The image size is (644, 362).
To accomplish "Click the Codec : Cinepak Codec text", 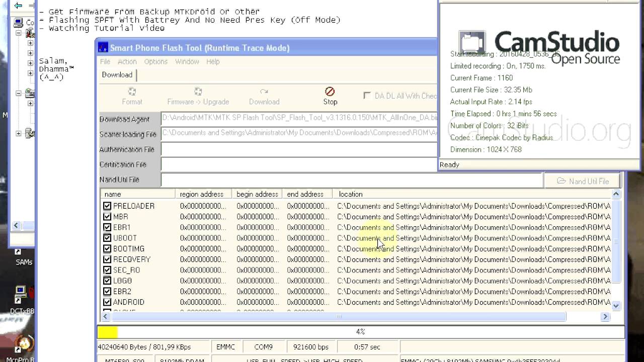I will coord(502,138).
